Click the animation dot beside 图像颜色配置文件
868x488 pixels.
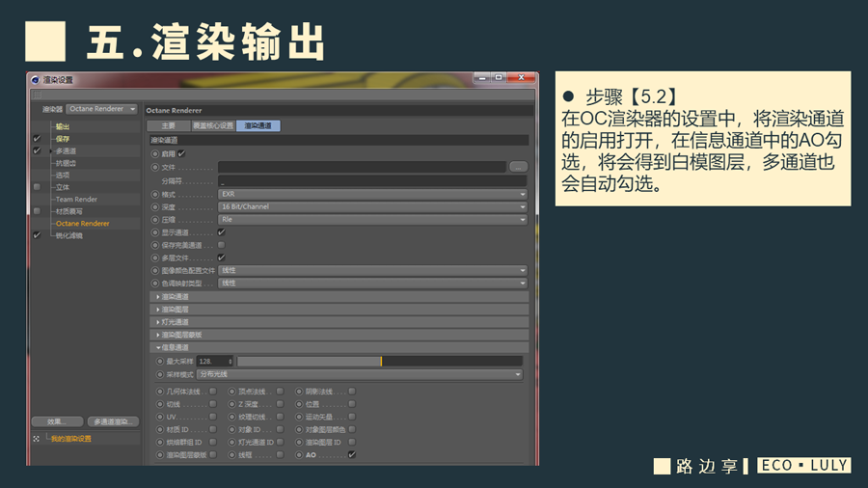155,271
